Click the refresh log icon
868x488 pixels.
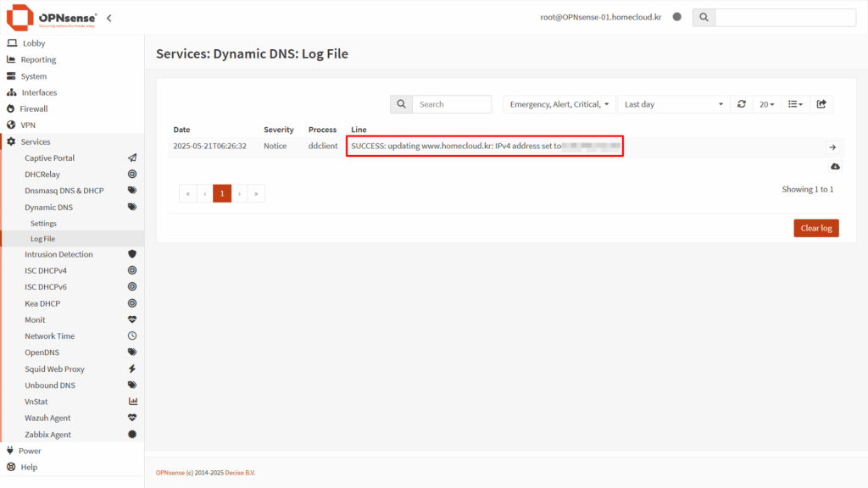click(x=742, y=104)
